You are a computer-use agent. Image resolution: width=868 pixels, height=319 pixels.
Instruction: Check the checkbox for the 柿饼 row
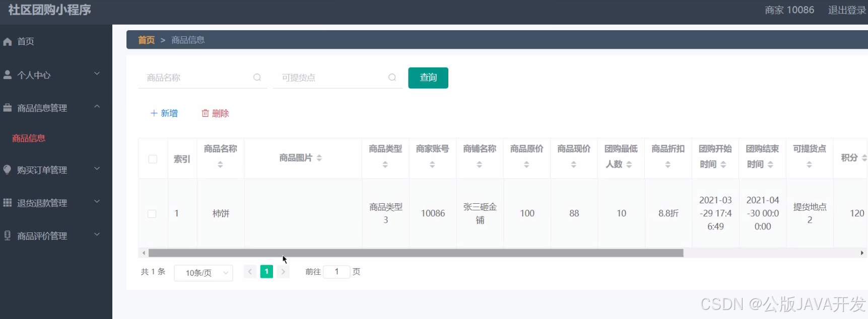click(152, 214)
